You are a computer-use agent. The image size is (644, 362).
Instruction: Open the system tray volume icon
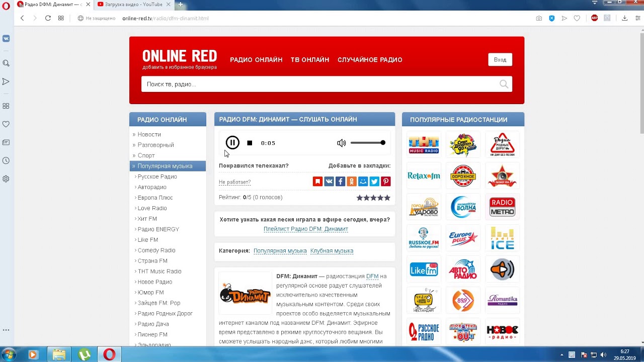click(603, 355)
